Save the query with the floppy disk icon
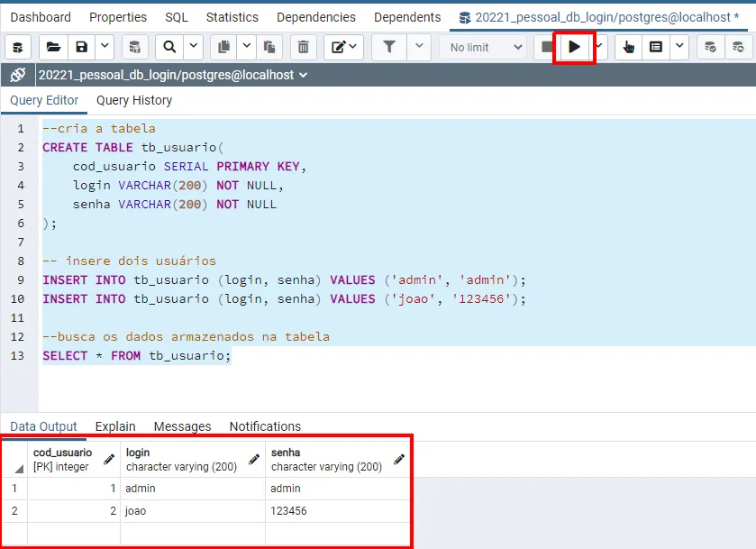Image resolution: width=756 pixels, height=549 pixels. tap(81, 47)
